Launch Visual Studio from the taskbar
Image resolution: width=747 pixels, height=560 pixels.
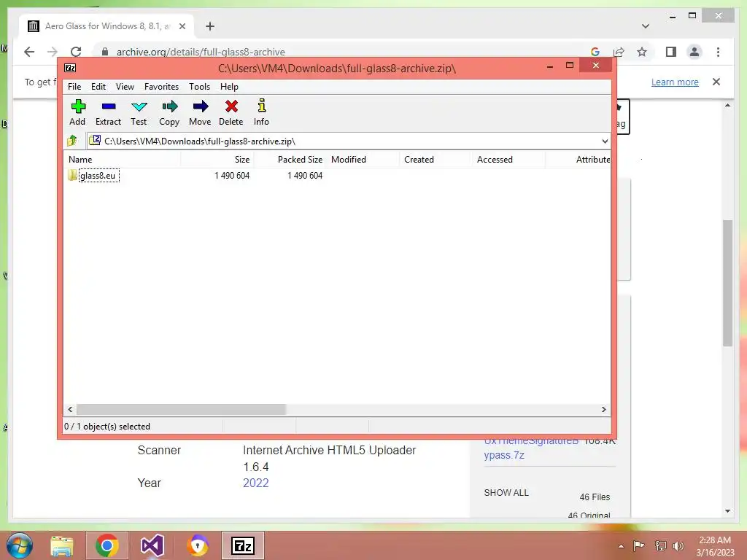152,545
